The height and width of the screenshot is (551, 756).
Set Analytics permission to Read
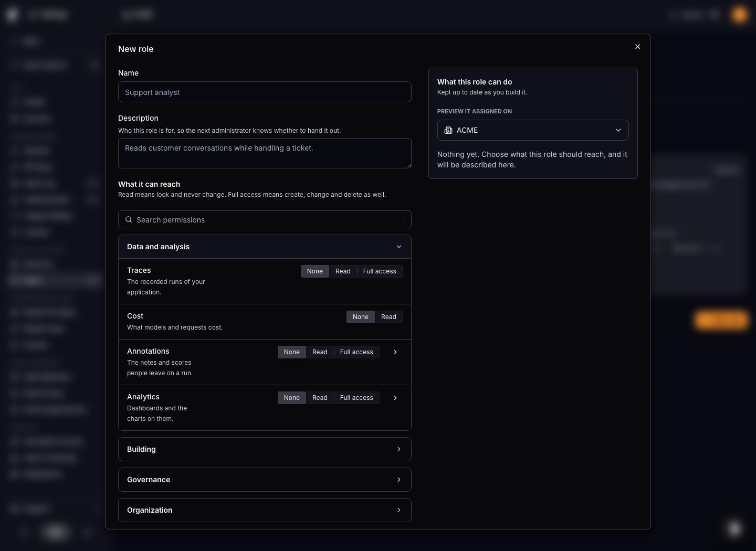point(320,398)
